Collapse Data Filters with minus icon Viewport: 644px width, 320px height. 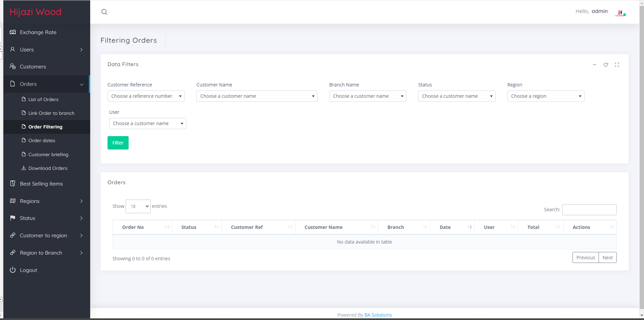point(595,65)
